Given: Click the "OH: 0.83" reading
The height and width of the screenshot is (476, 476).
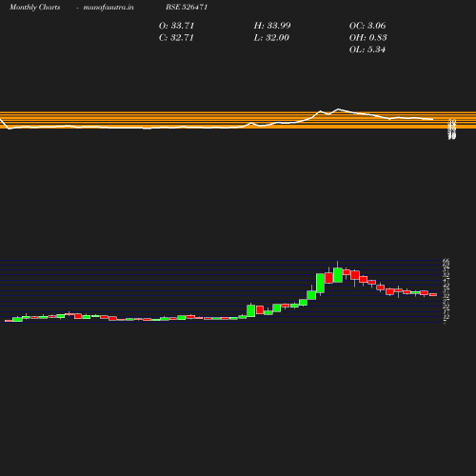Looking at the screenshot, I should (368, 37).
